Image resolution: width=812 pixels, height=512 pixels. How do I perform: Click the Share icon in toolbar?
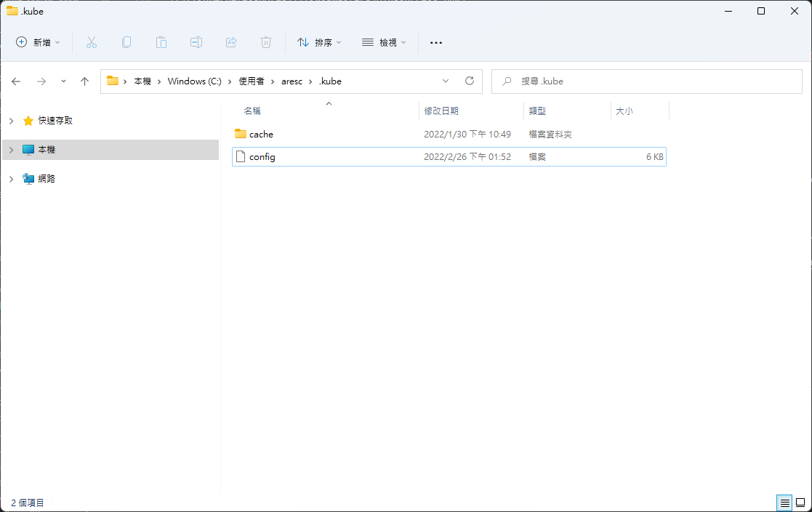tap(231, 42)
